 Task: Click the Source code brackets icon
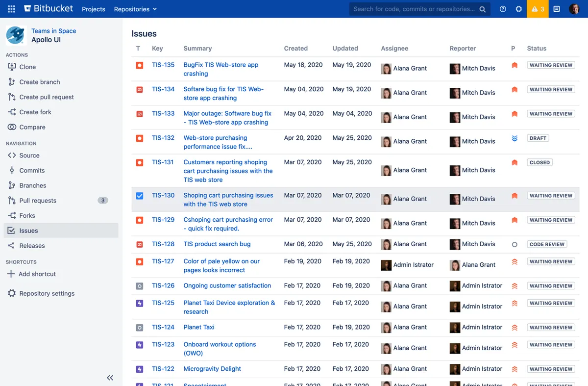click(12, 155)
